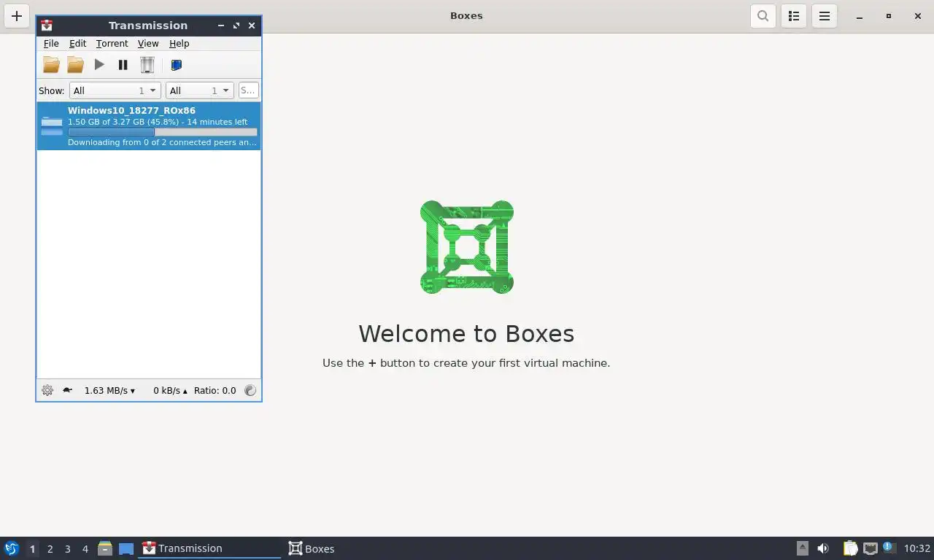Image resolution: width=934 pixels, height=560 pixels.
Task: Switch to workspace 4
Action: [85, 549]
